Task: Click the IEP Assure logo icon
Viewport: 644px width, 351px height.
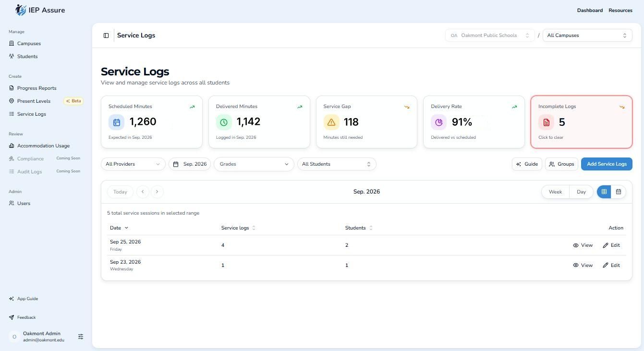Action: pos(21,10)
